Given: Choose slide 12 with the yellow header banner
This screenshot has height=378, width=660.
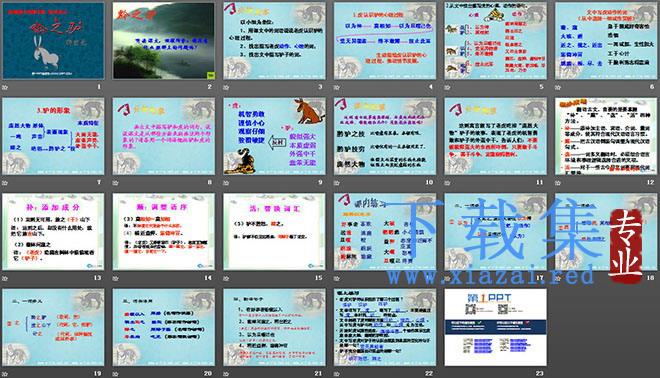Looking at the screenshot, I should pyautogui.click(x=606, y=136).
